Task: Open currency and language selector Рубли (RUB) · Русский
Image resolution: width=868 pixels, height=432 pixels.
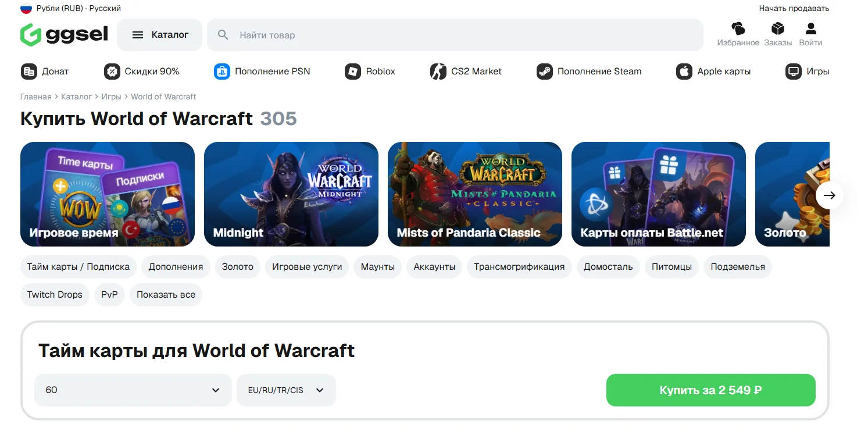Action: tap(71, 8)
